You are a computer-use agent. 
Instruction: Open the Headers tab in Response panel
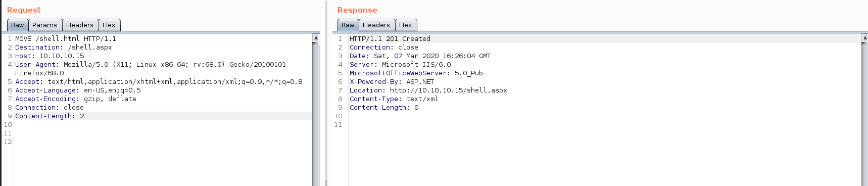tap(376, 25)
